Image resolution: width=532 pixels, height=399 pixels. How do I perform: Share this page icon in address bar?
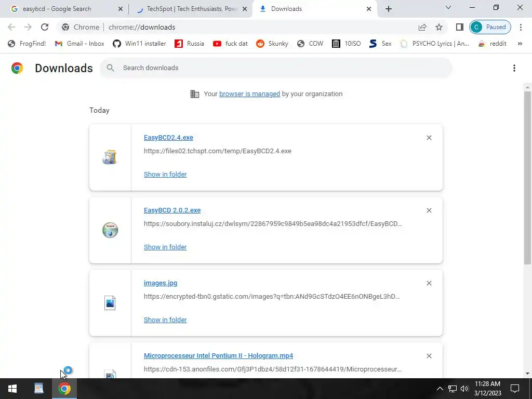pos(422,27)
